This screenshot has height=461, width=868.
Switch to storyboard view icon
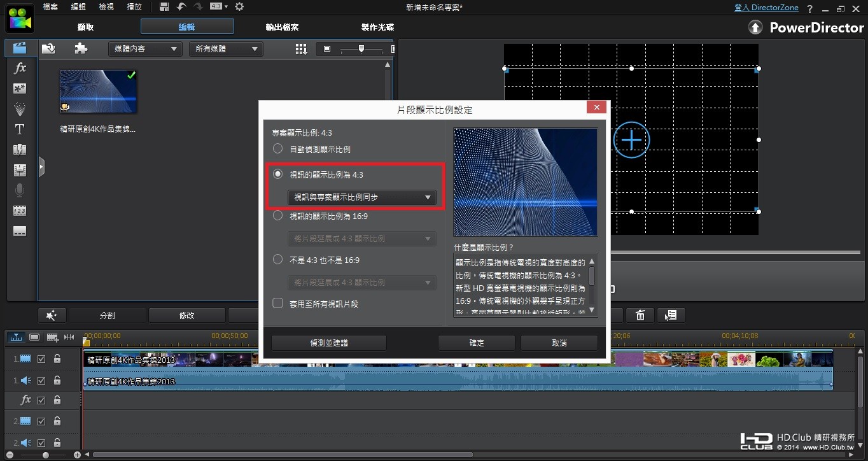34,337
